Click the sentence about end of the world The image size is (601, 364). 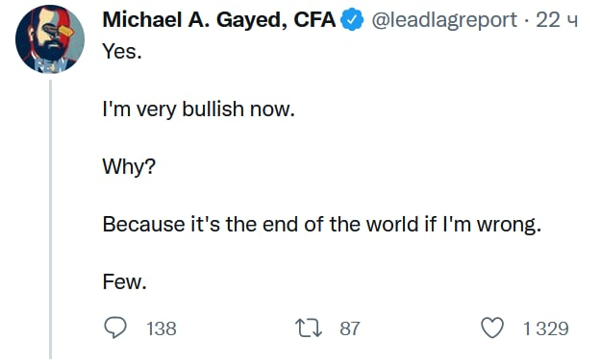(x=321, y=225)
